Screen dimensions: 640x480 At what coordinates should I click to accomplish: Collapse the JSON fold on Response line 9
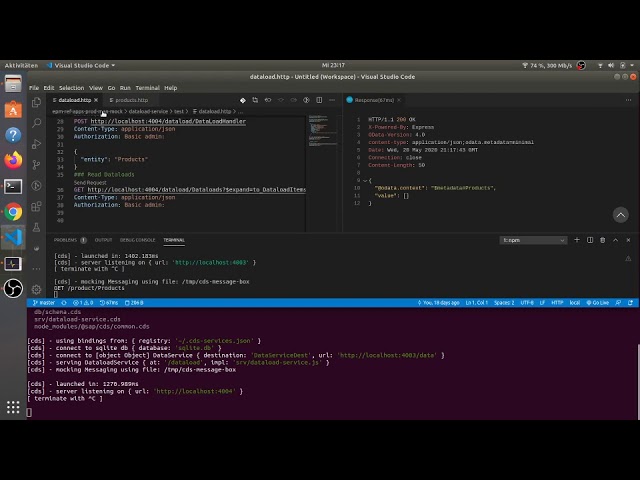[364, 180]
